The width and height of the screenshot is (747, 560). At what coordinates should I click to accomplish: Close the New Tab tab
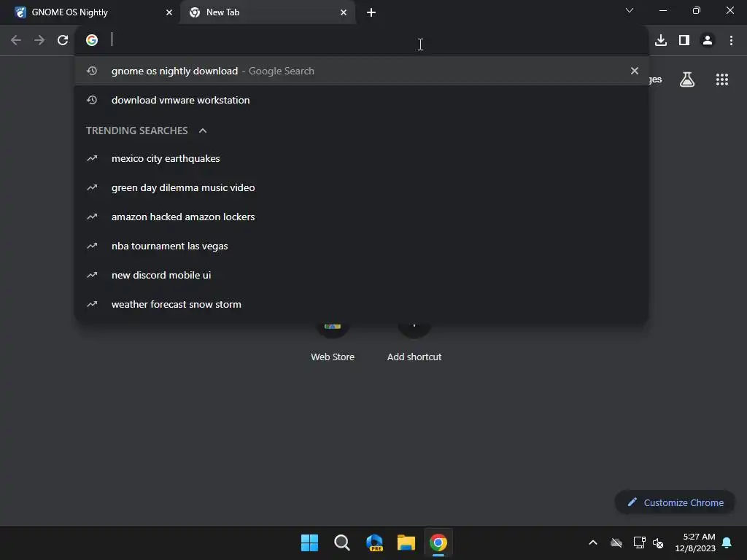344,12
